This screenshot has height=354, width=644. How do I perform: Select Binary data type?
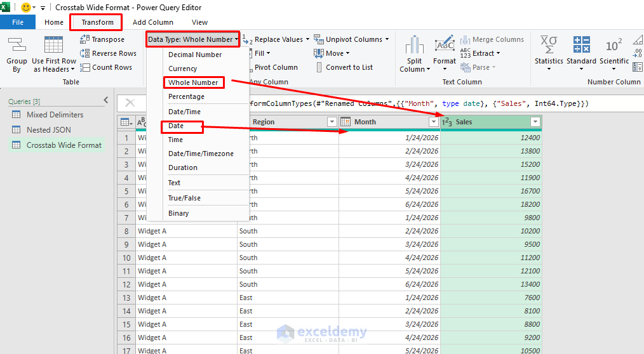[178, 213]
